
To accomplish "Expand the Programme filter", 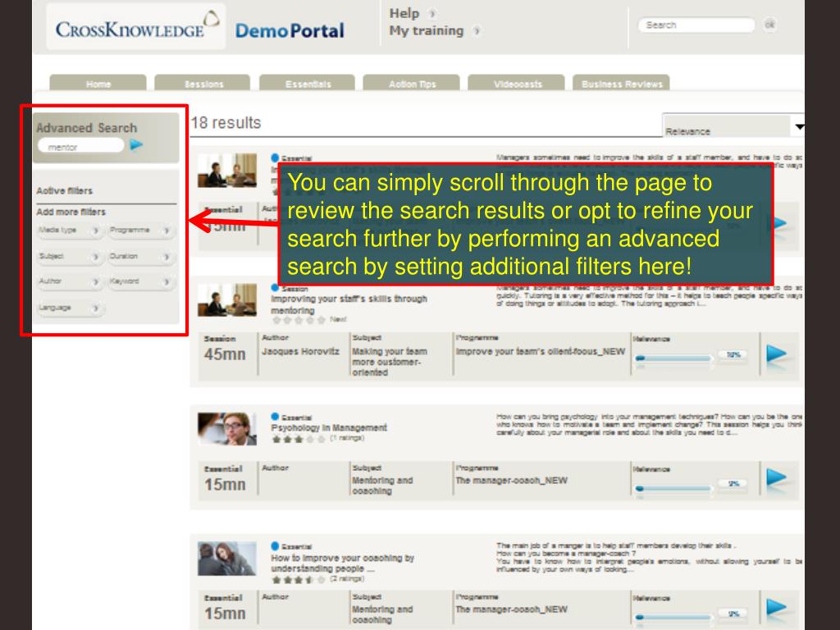I will click(141, 231).
